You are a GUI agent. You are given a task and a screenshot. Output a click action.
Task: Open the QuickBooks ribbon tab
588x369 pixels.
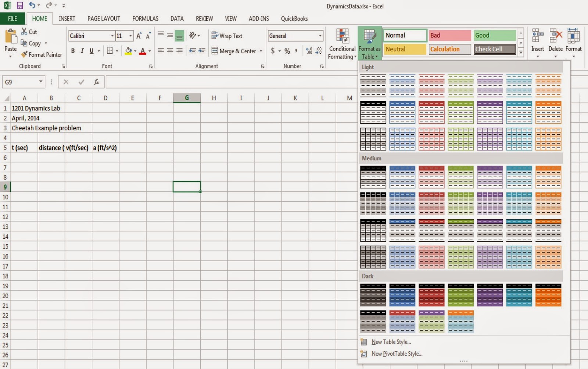[x=294, y=18]
